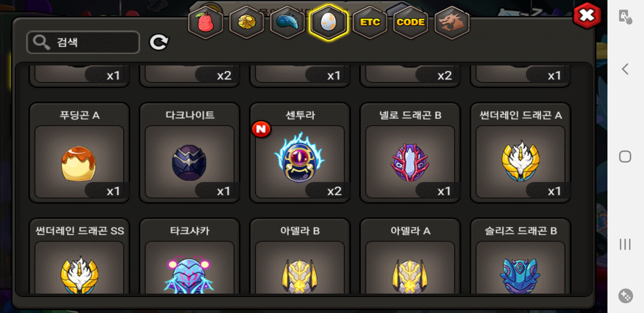Select the gold nugget category tab
Screen dimensions: 644x313
point(247,22)
